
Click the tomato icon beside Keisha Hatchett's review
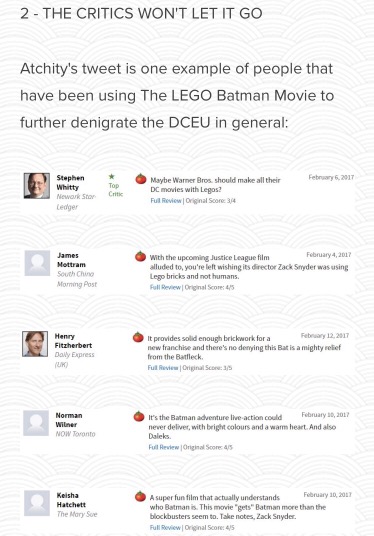click(141, 496)
